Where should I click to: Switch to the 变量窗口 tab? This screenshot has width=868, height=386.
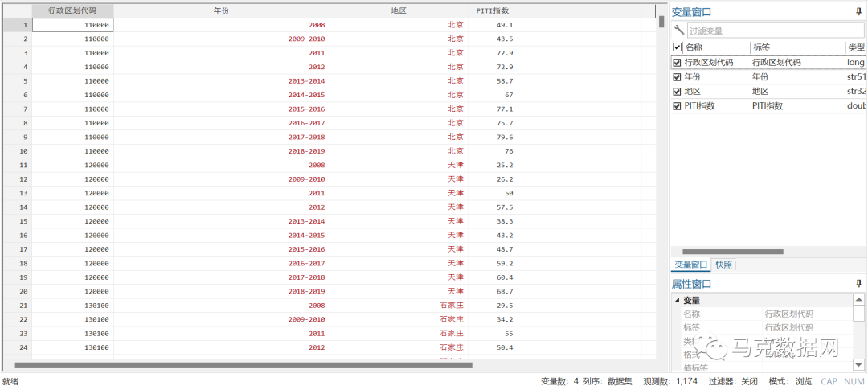click(x=691, y=265)
